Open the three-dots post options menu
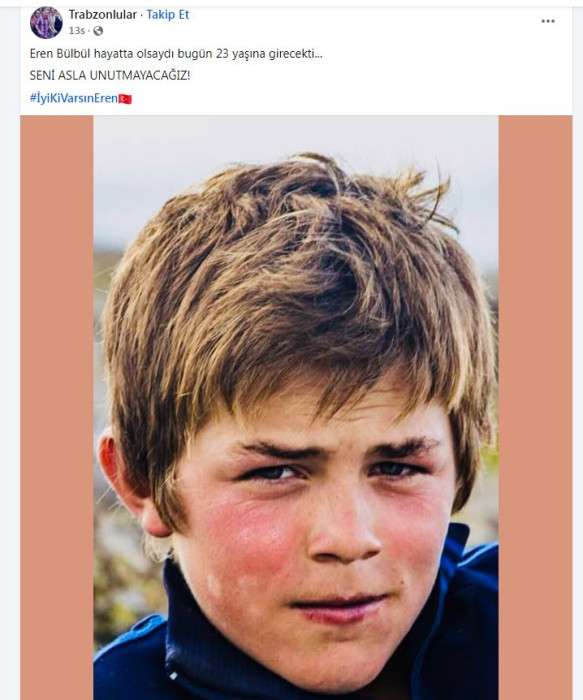The height and width of the screenshot is (700, 583). click(x=548, y=21)
